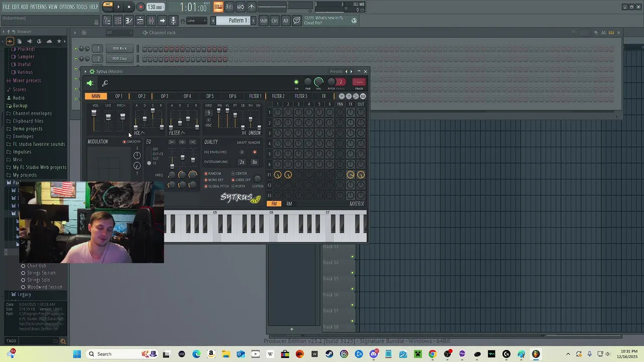Open Sytrus Presets selector
644x362 pixels.
(x=336, y=71)
